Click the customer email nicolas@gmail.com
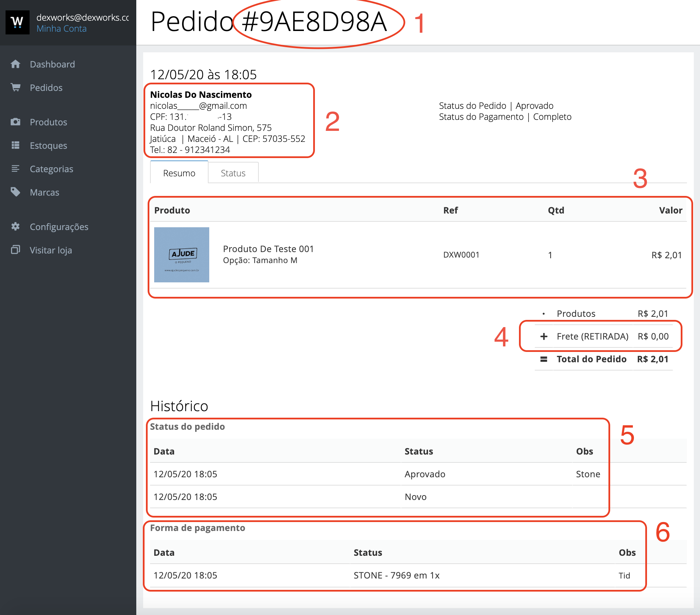 (198, 106)
